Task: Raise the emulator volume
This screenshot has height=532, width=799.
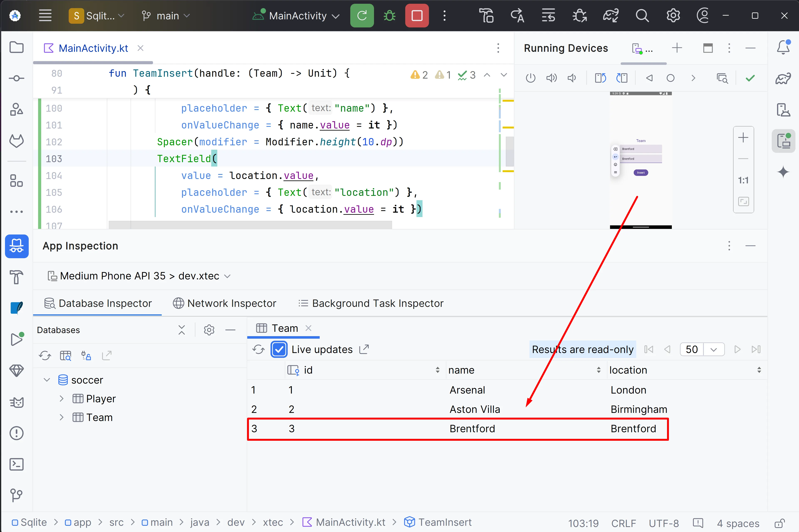Action: 551,78
